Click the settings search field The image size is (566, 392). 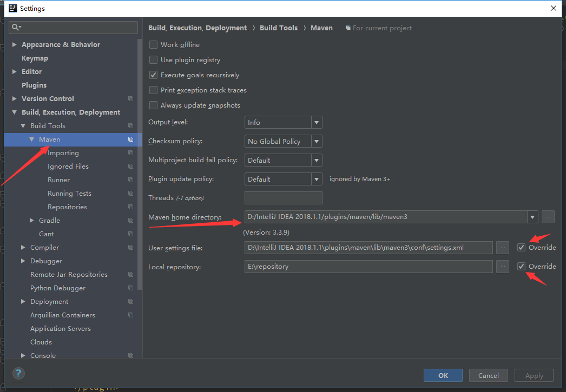[73, 27]
